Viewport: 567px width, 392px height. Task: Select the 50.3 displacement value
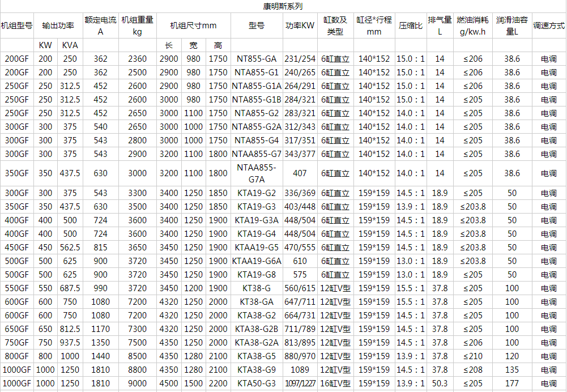(440, 384)
